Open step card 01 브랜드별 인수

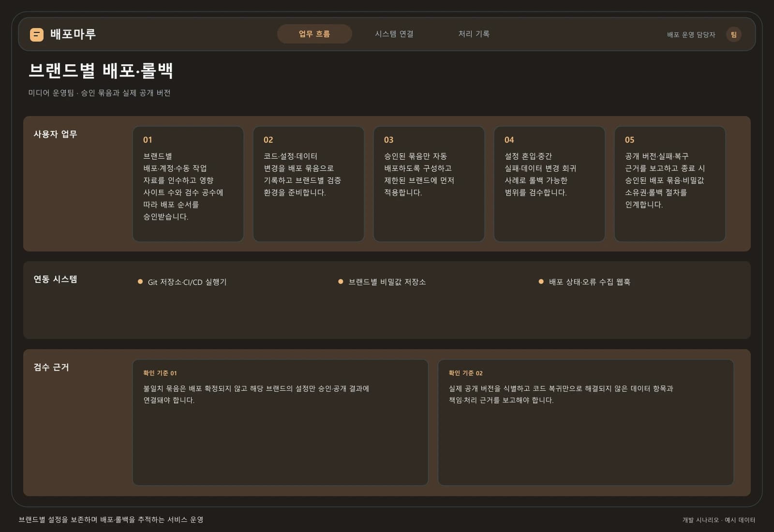[188, 184]
